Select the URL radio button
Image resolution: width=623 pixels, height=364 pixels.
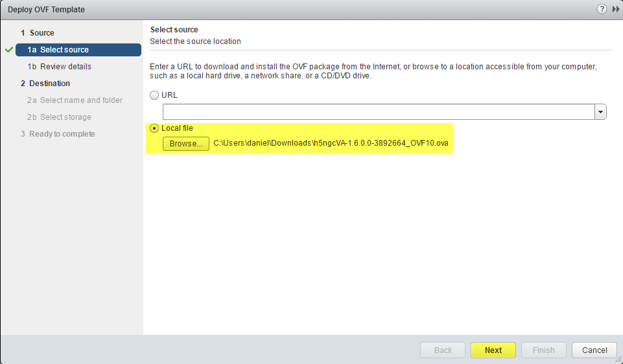tap(154, 95)
